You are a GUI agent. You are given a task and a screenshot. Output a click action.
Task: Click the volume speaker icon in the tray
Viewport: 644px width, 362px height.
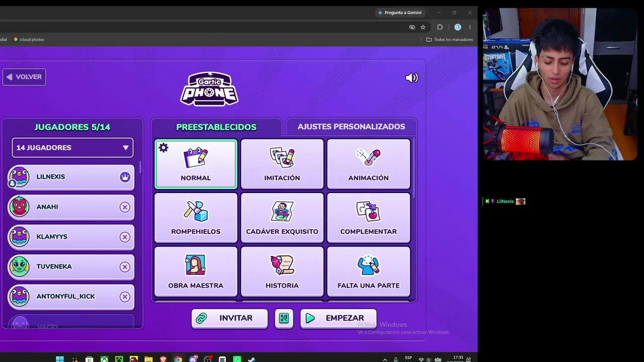pos(429,359)
